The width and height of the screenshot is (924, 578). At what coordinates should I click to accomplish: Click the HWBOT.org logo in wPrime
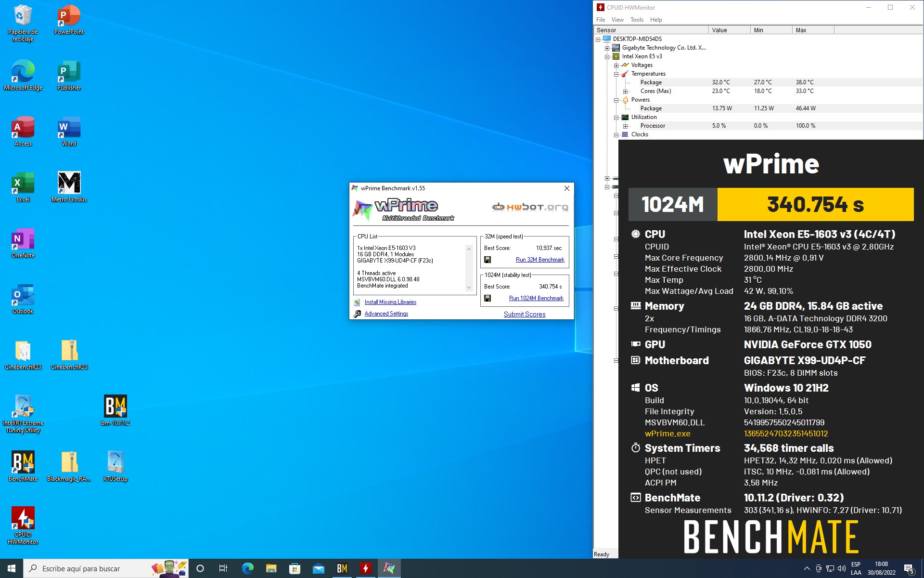tap(530, 207)
